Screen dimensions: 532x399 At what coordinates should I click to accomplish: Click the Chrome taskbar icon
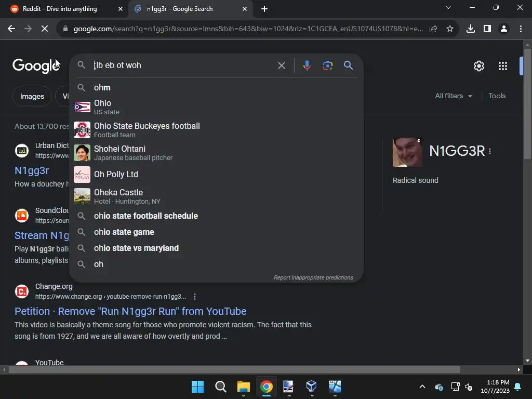point(267,387)
